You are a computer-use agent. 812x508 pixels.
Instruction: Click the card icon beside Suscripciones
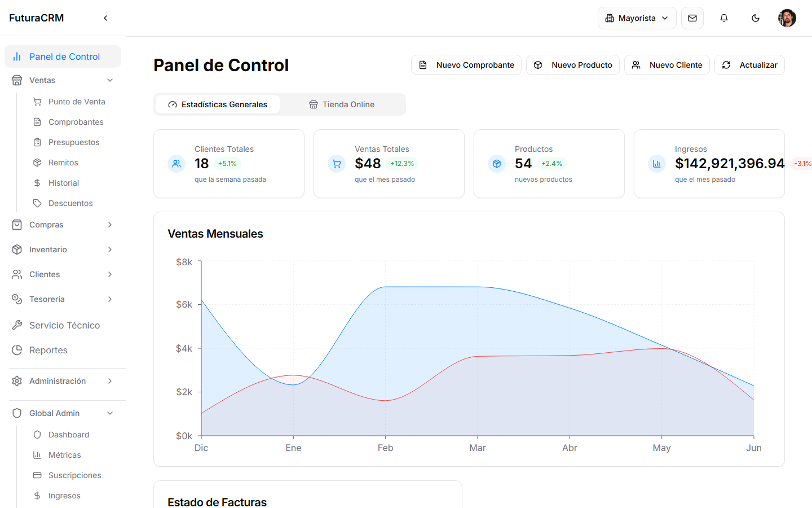(37, 475)
